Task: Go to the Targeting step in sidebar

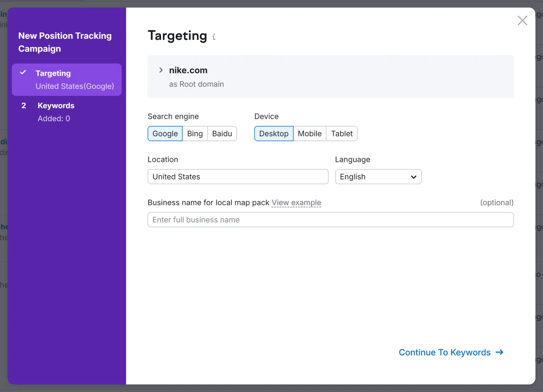Action: tap(67, 80)
